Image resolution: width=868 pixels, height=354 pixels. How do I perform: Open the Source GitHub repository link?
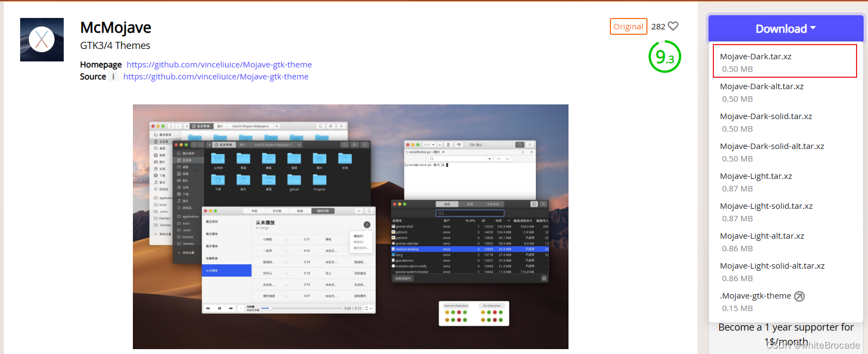pos(216,77)
